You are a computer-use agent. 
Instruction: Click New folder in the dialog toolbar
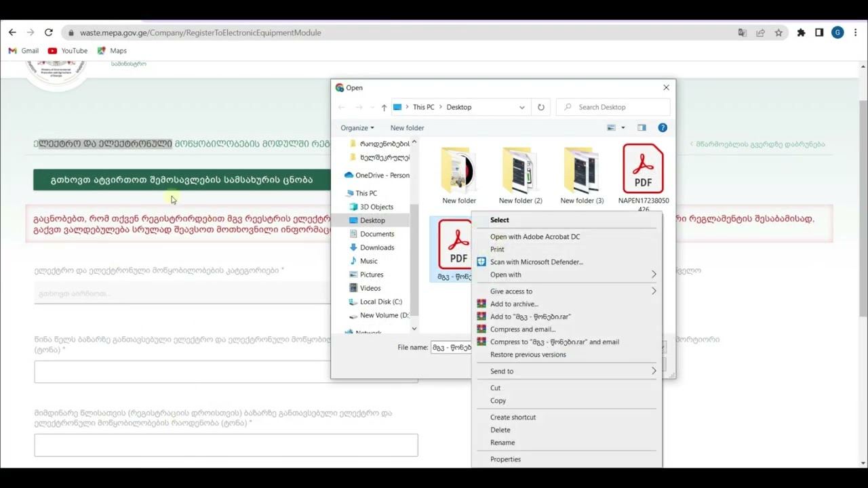tap(407, 127)
